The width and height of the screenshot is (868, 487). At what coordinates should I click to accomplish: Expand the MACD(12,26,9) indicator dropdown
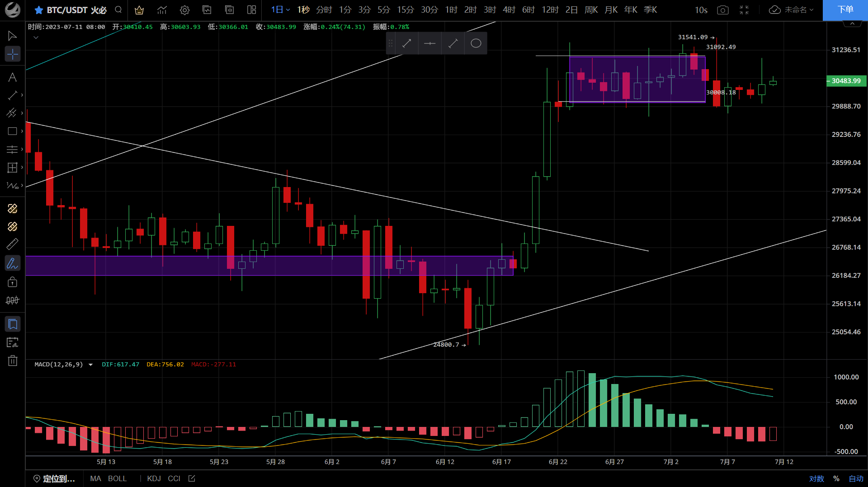(90, 365)
